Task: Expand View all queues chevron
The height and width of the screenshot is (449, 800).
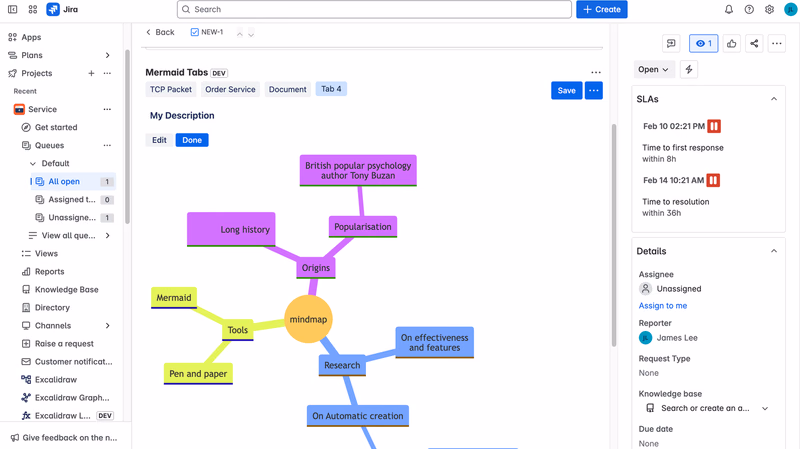Action: tap(107, 235)
